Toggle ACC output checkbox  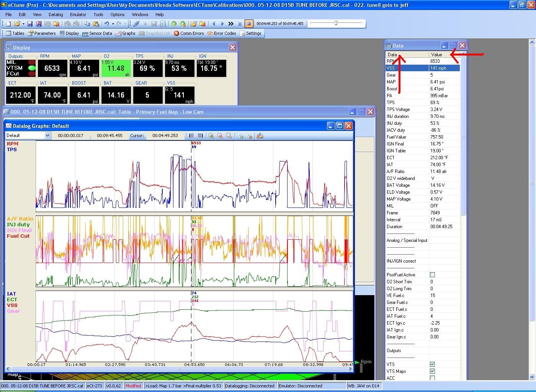coord(432,378)
